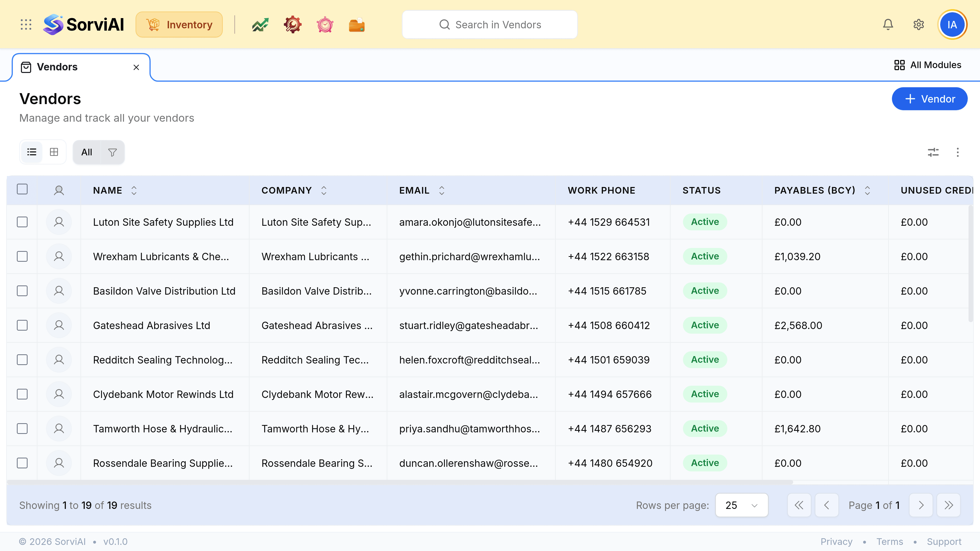Open the IA user avatar menu
Image resolution: width=980 pixels, height=551 pixels.
(x=952, y=25)
